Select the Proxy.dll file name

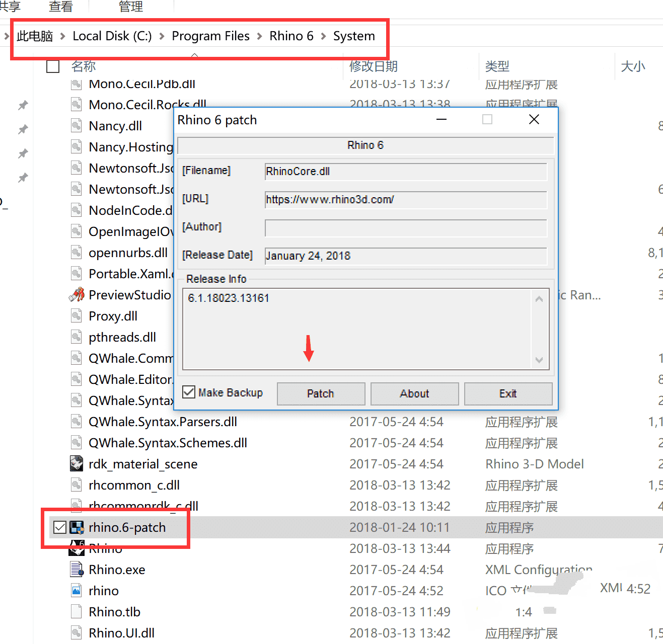113,316
